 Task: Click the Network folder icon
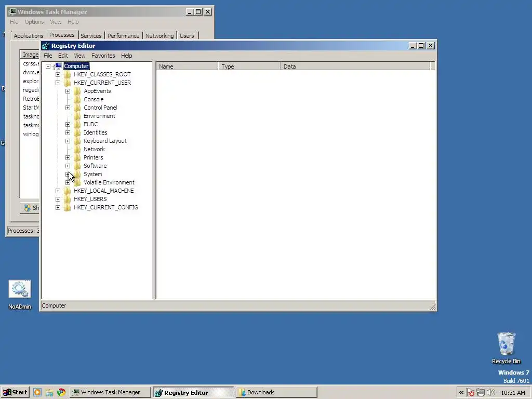77,149
